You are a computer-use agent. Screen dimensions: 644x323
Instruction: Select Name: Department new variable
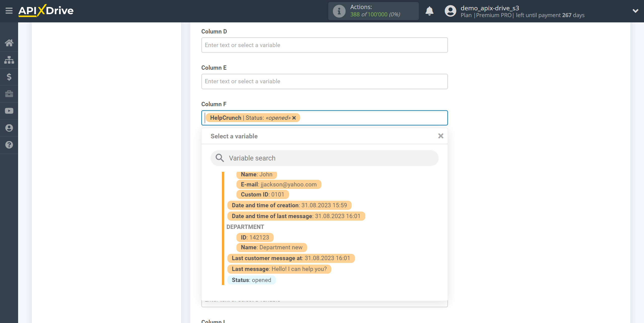pos(272,247)
